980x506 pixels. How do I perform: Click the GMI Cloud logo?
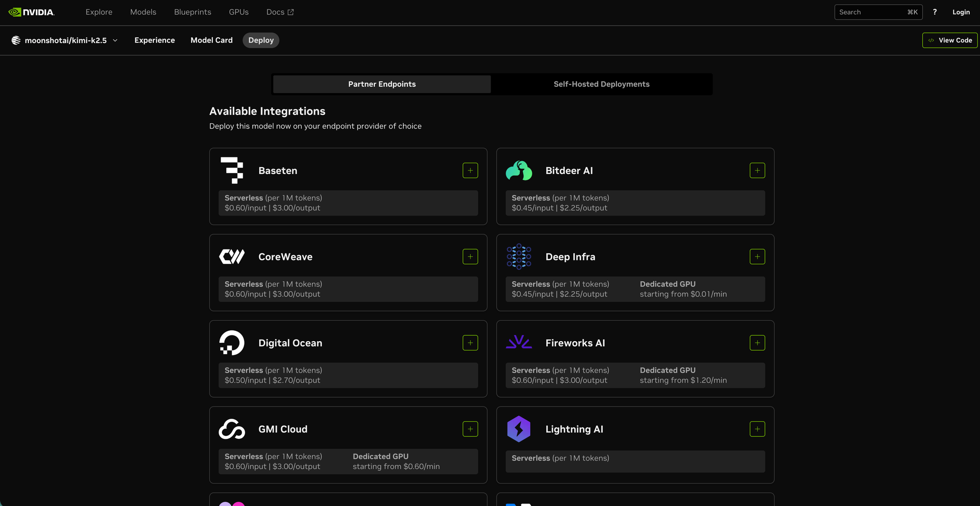coord(232,429)
